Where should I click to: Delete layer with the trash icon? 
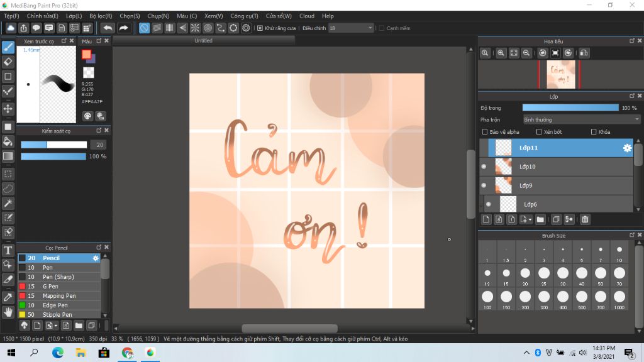coord(585,219)
